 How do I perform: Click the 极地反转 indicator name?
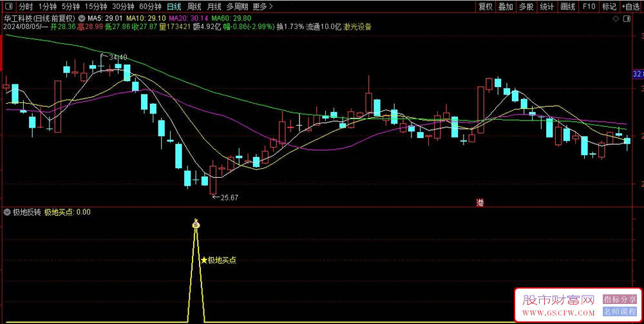pos(26,212)
